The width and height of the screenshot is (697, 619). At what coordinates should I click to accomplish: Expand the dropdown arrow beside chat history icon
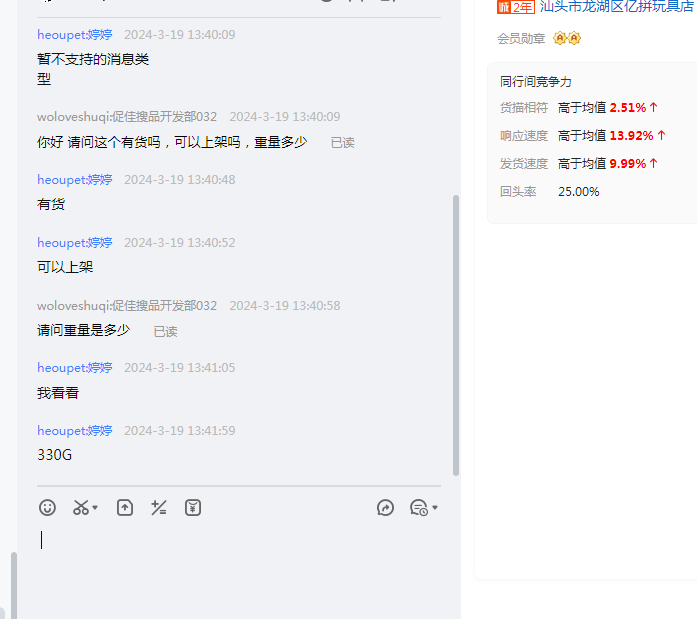point(435,509)
